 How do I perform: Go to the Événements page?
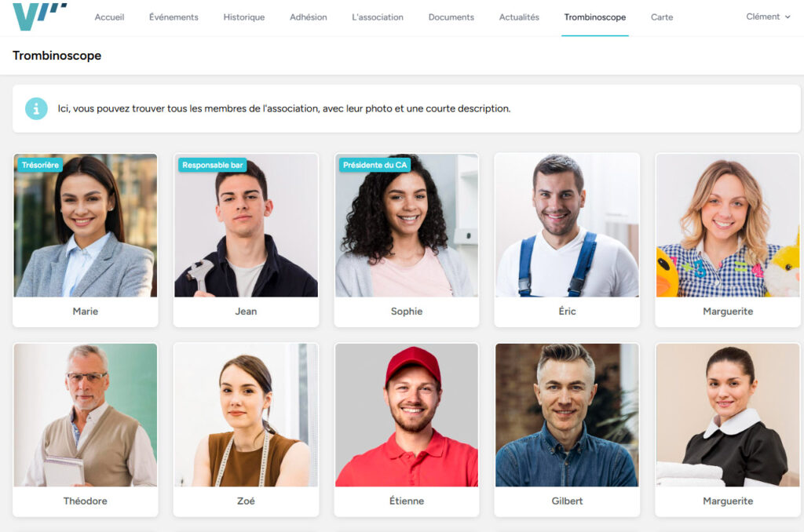pyautogui.click(x=174, y=17)
